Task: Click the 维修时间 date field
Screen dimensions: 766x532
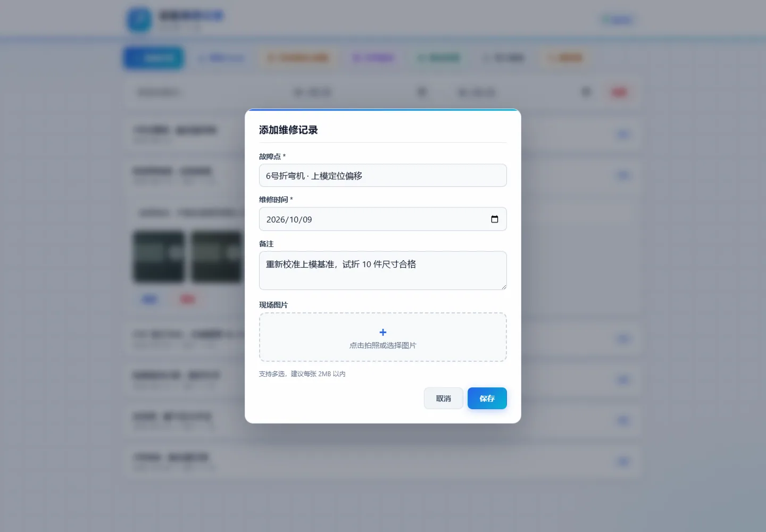Action: pos(382,219)
